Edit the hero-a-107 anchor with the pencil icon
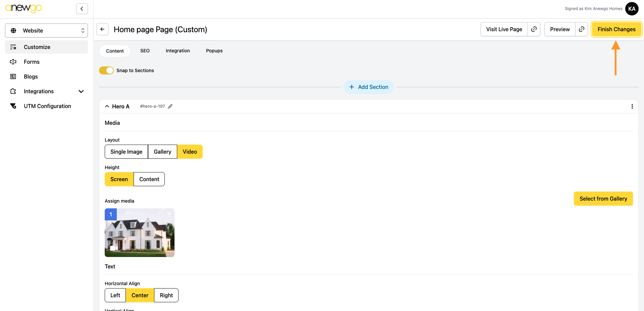Viewport: 644px width, 311px height. point(170,106)
